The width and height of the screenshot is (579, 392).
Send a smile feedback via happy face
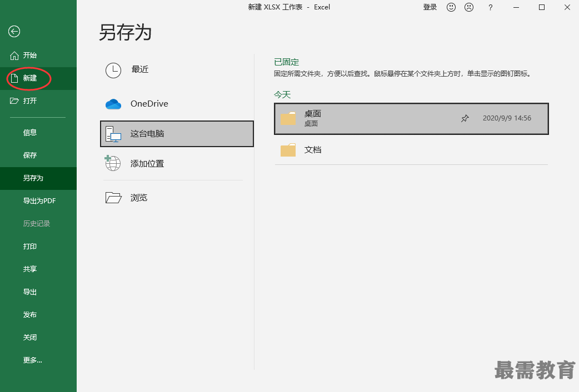tap(451, 7)
